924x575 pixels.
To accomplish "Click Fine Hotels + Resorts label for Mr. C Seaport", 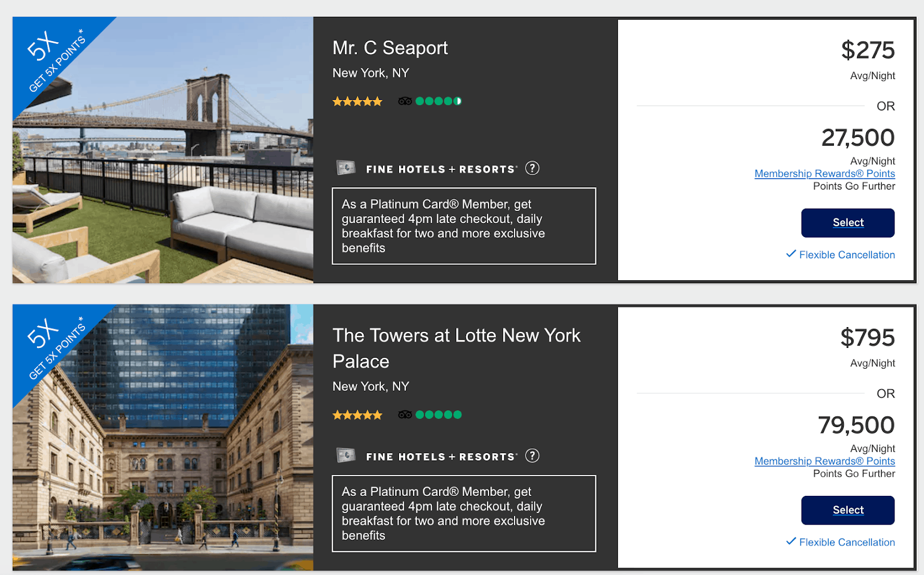I will pyautogui.click(x=441, y=169).
